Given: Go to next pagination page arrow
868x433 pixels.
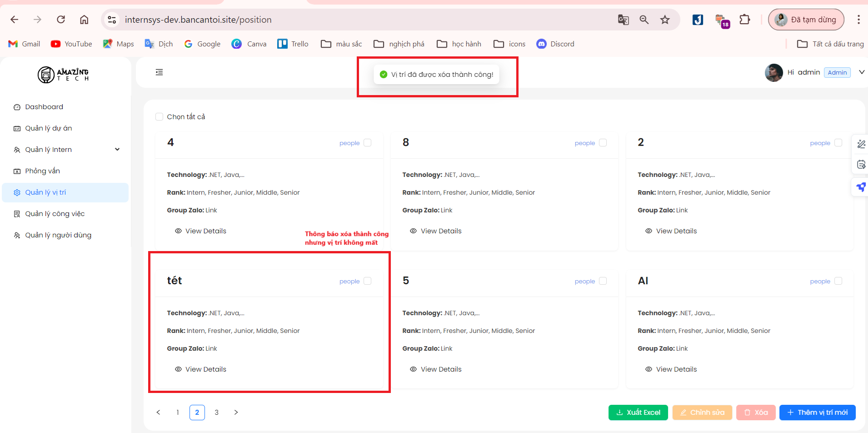Looking at the screenshot, I should tap(236, 413).
